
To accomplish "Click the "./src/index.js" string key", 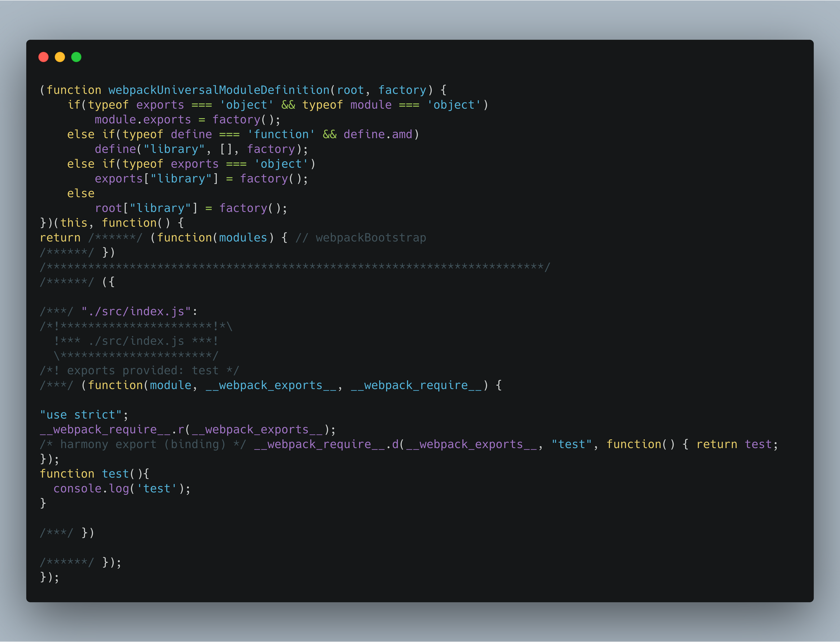I will point(136,312).
